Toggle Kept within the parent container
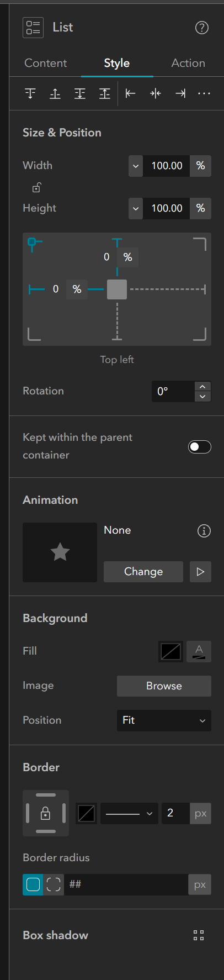The width and height of the screenshot is (224, 980). click(200, 447)
